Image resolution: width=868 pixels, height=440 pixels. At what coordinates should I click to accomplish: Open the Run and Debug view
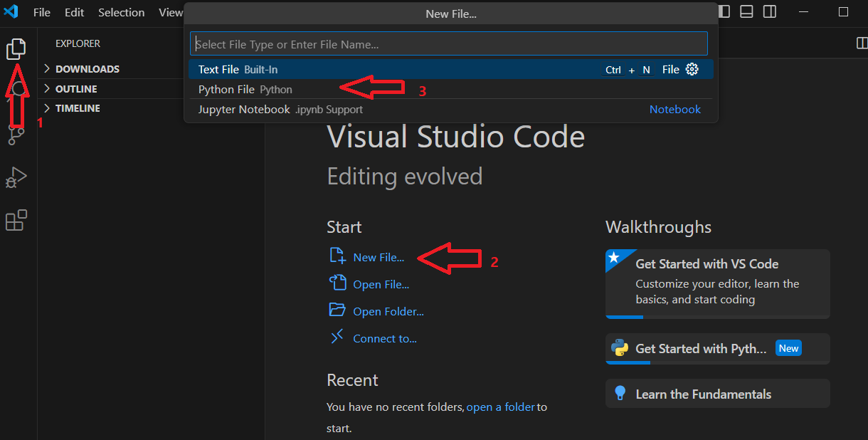16,177
